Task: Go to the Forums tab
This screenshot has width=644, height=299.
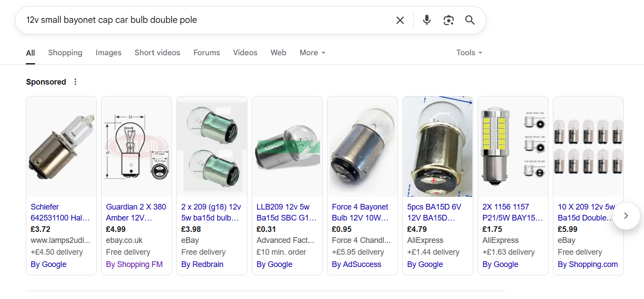Action: point(207,53)
